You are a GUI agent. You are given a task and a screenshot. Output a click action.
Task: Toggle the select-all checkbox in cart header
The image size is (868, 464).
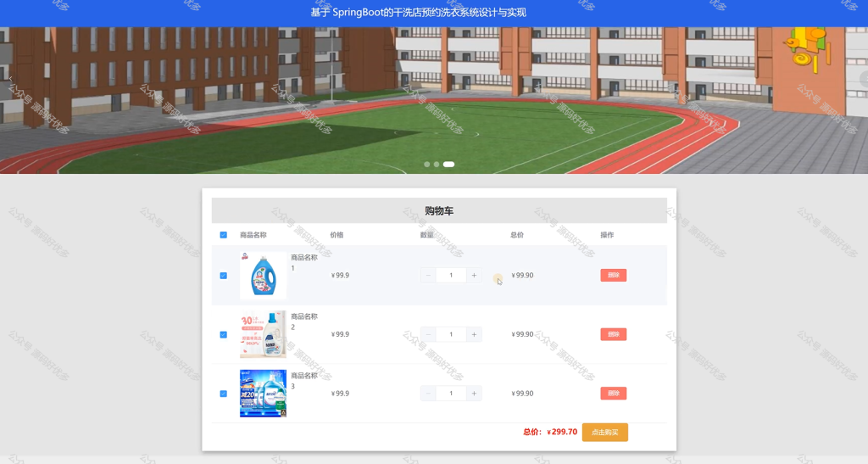pos(224,235)
